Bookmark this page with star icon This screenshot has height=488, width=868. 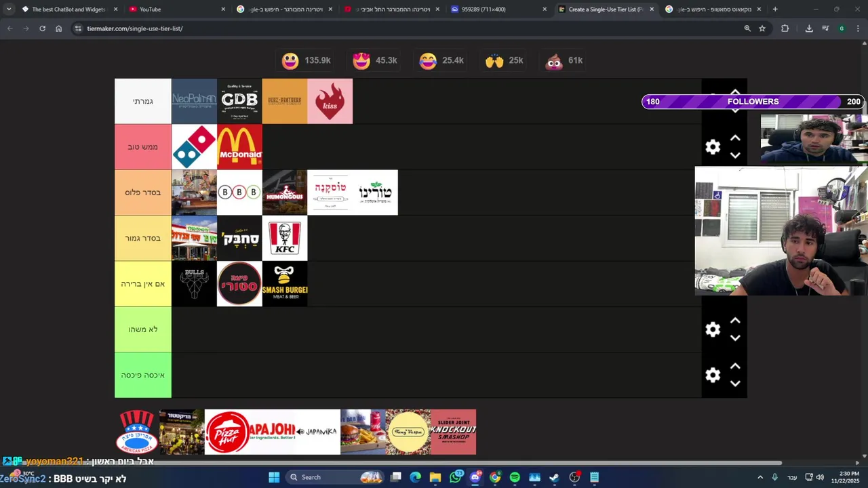coord(762,28)
